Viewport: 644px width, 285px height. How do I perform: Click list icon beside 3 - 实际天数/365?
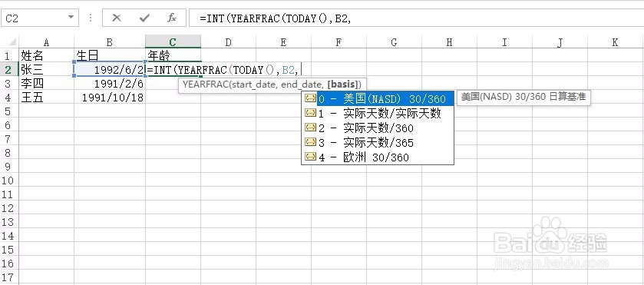click(x=311, y=142)
